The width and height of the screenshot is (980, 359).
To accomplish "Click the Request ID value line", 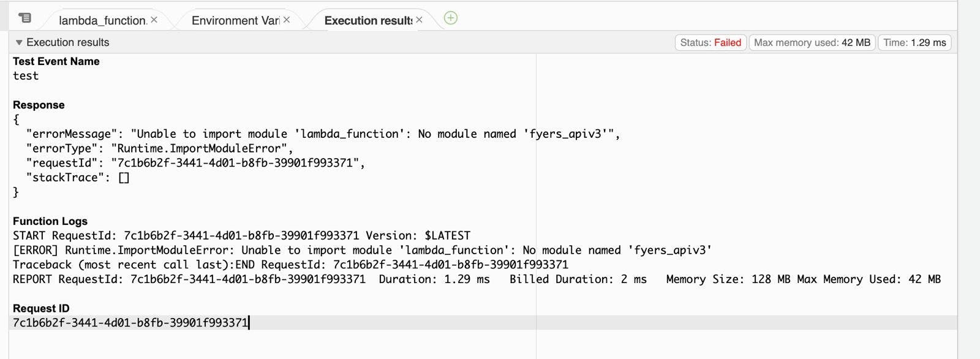I will pos(130,323).
